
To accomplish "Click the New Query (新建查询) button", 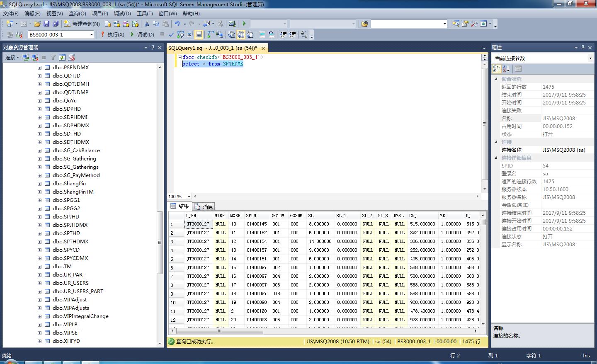I will click(82, 24).
